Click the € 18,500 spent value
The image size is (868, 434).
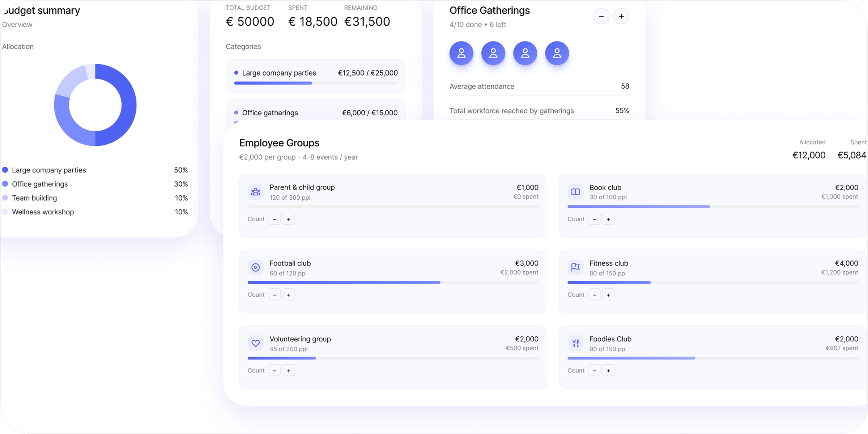tap(313, 21)
